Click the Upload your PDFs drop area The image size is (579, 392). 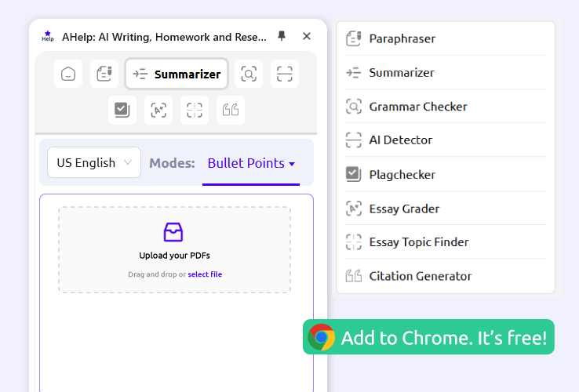pos(175,250)
